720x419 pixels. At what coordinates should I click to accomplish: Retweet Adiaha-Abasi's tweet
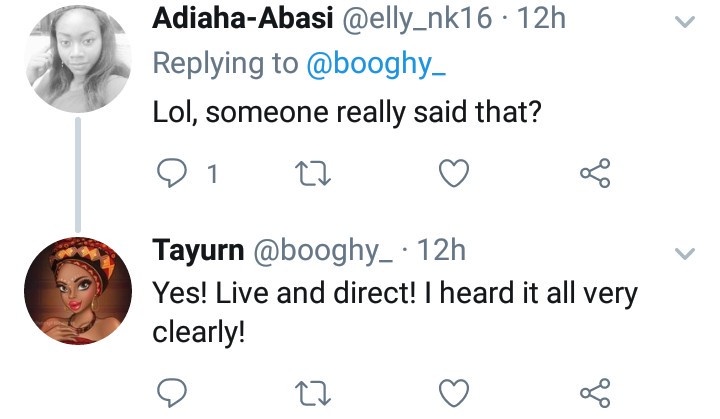tap(317, 175)
